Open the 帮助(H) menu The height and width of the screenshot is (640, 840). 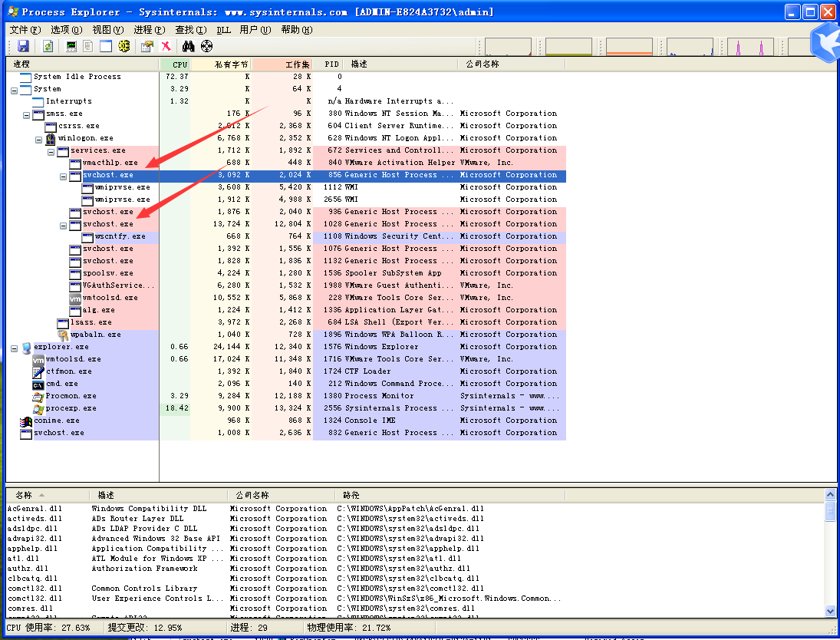coord(296,29)
